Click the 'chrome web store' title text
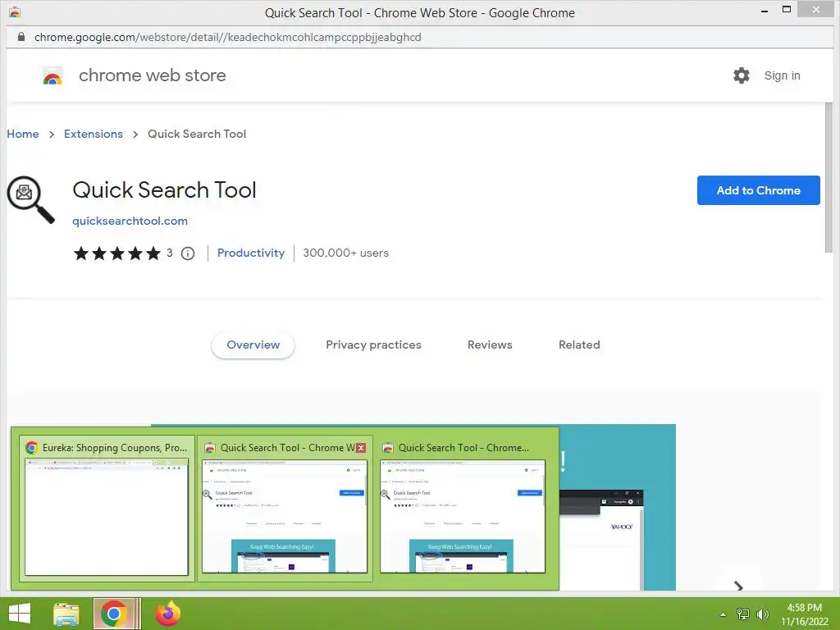 point(152,75)
